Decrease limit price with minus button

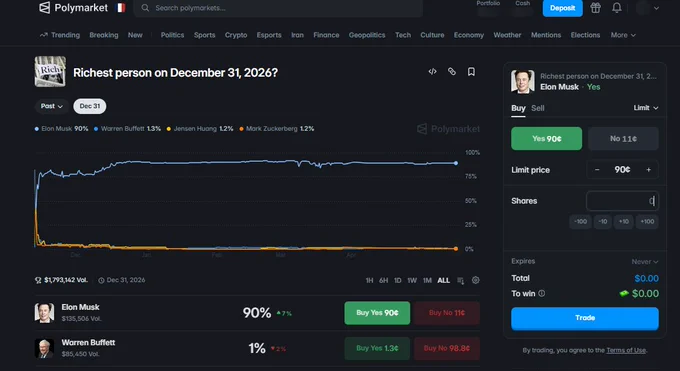click(x=597, y=170)
